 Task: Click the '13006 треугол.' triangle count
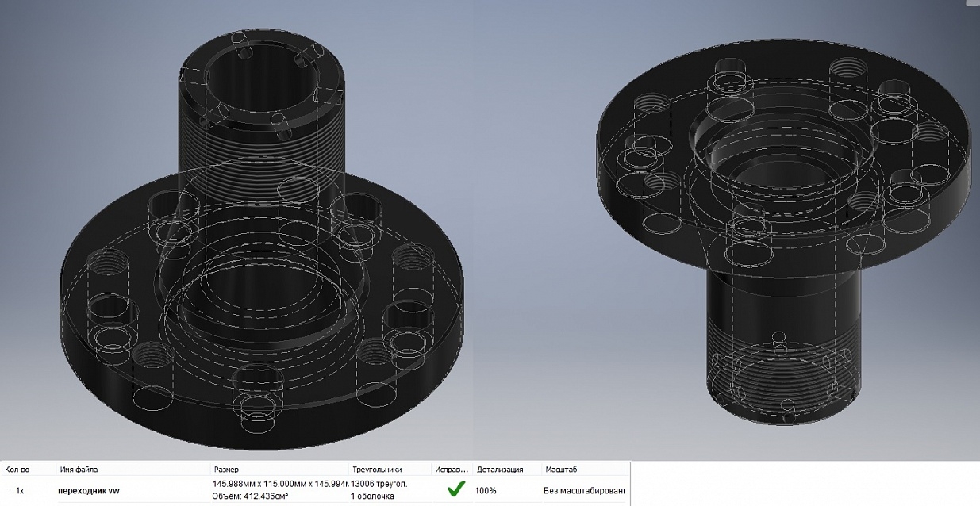click(379, 484)
